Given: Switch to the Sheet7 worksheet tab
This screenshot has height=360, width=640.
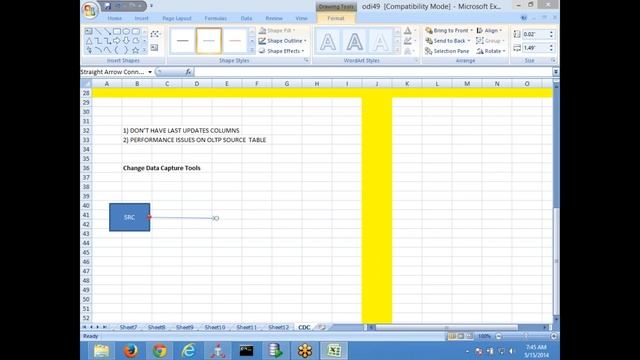Looking at the screenshot, I should (128, 327).
